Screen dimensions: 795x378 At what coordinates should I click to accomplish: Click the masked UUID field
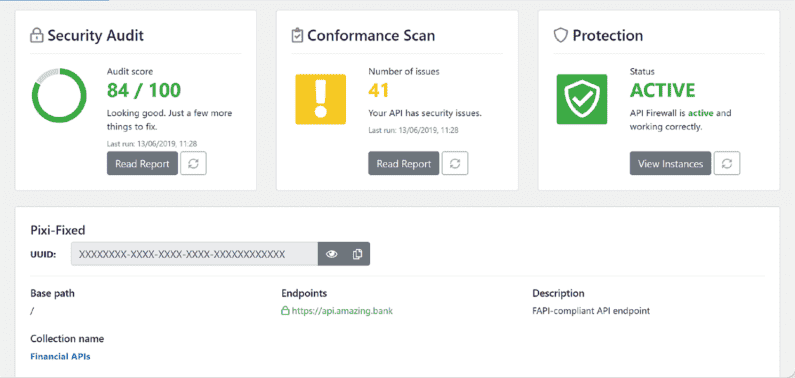point(194,254)
